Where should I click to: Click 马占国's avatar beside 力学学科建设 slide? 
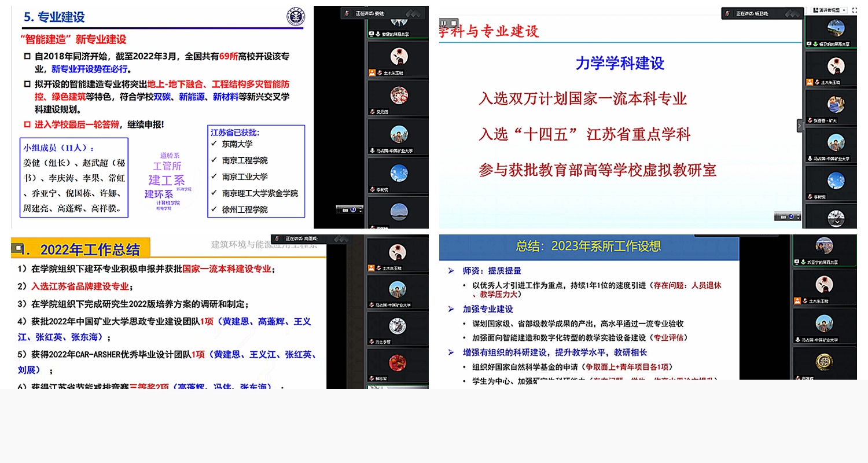(x=835, y=142)
